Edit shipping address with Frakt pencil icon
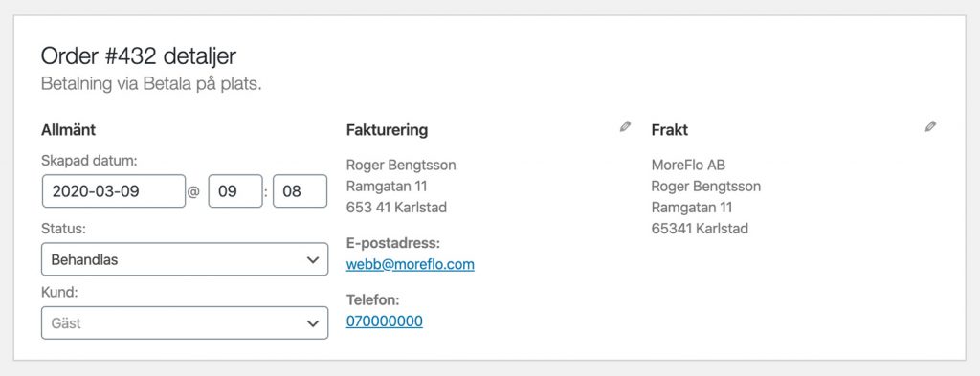Image resolution: width=980 pixels, height=376 pixels. [930, 127]
